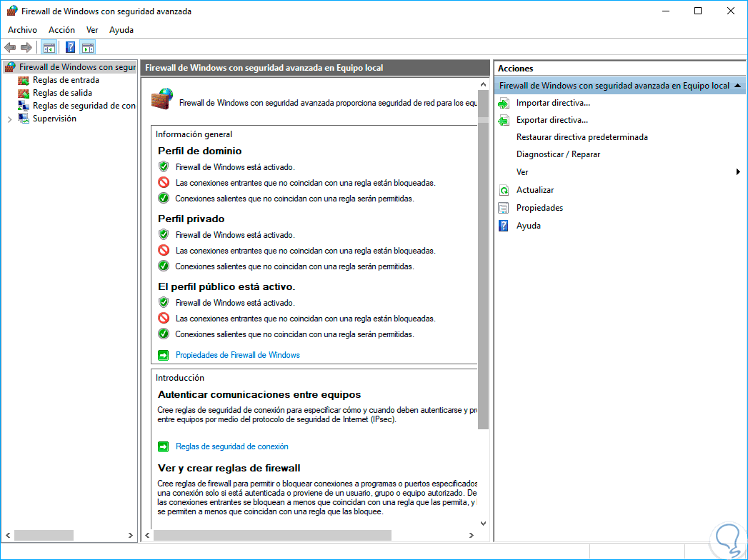Click tree pane horizontal scrollbar thumb

point(44,535)
